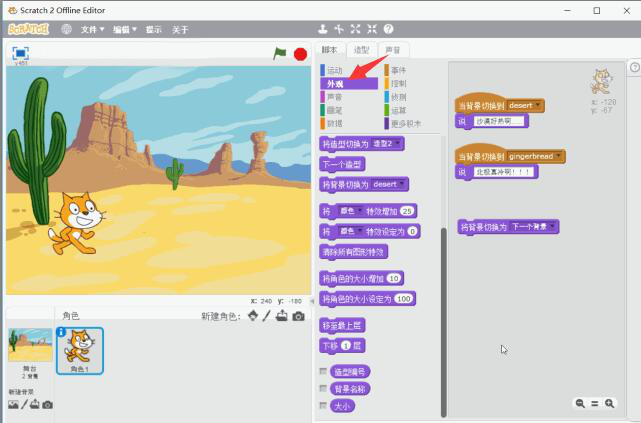Upload backdrop from file
Image resolution: width=641 pixels, height=423 pixels.
[x=35, y=404]
